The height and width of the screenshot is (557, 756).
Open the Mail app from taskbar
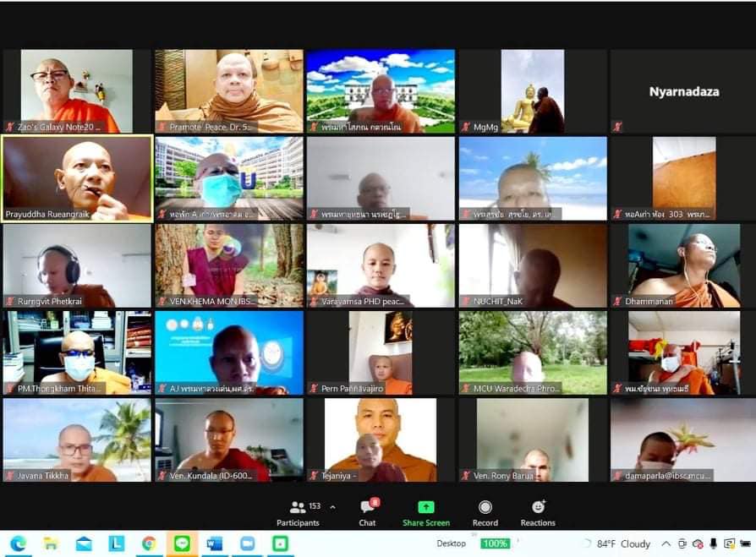(x=84, y=543)
